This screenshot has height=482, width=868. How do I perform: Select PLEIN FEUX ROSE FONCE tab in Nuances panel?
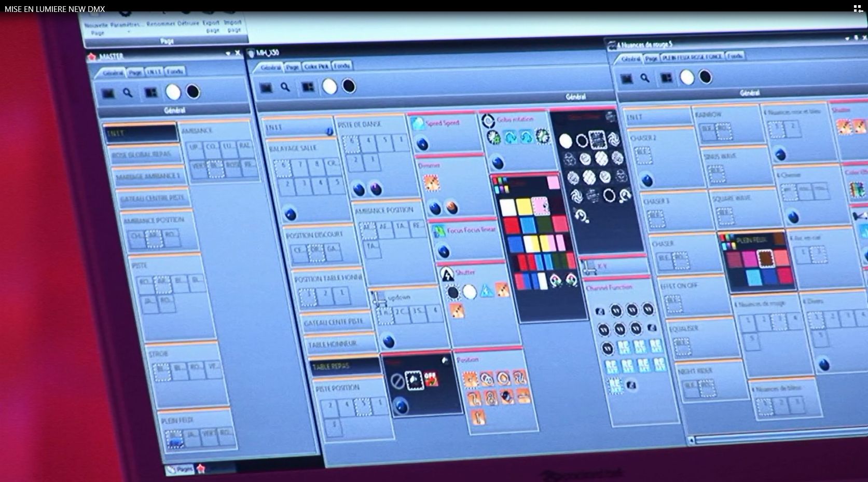pyautogui.click(x=692, y=57)
